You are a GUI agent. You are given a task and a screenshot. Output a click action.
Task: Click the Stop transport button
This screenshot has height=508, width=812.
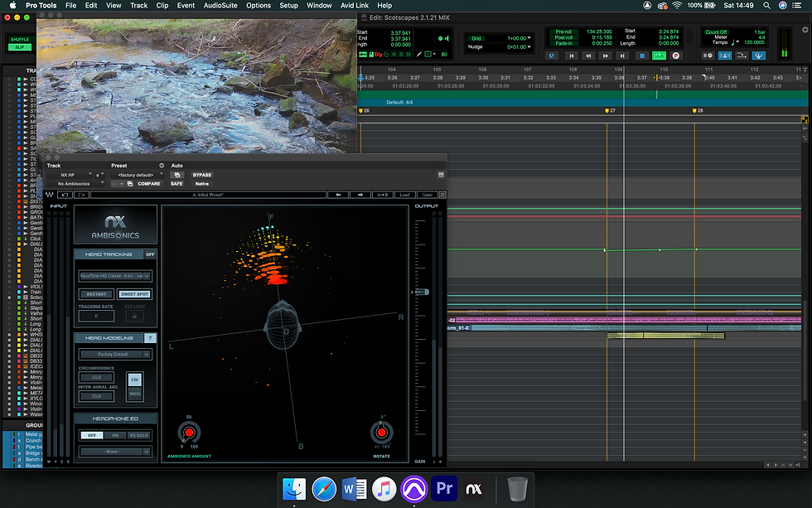pyautogui.click(x=642, y=56)
